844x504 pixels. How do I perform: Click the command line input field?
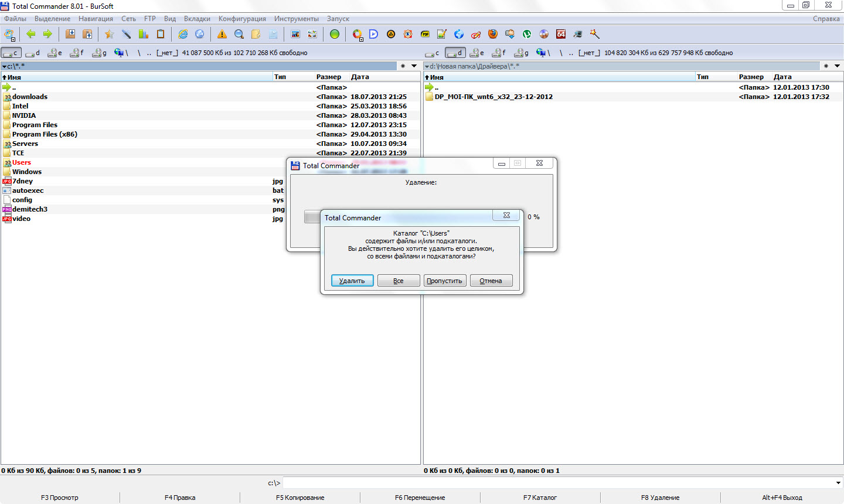557,483
